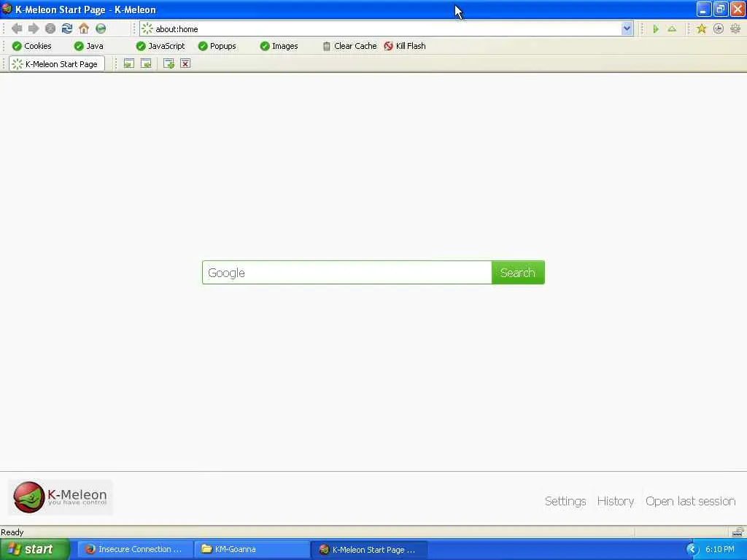Viewport: 747px width, 560px height.
Task: Focus the Google search field
Action: 347,273
